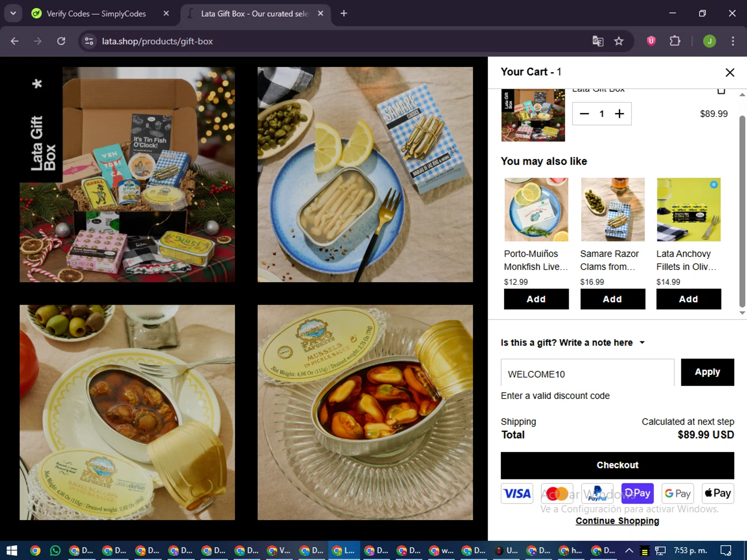The image size is (747, 560).
Task: Open the network icon in the system tray
Action: [x=660, y=551]
